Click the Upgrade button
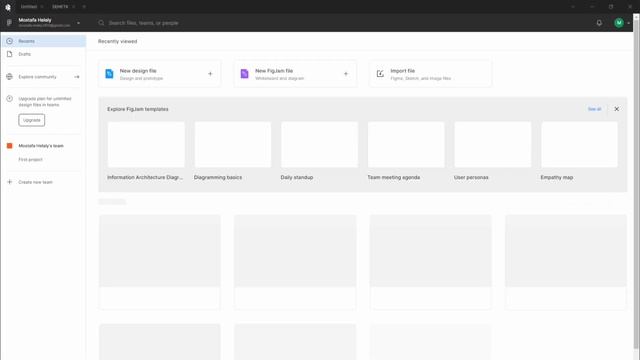 click(31, 120)
